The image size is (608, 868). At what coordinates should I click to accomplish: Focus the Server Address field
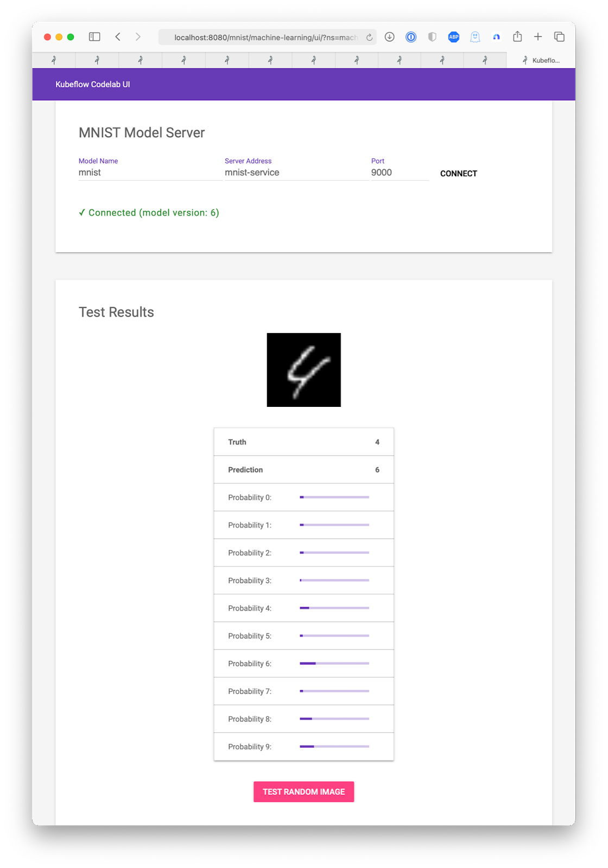click(296, 173)
